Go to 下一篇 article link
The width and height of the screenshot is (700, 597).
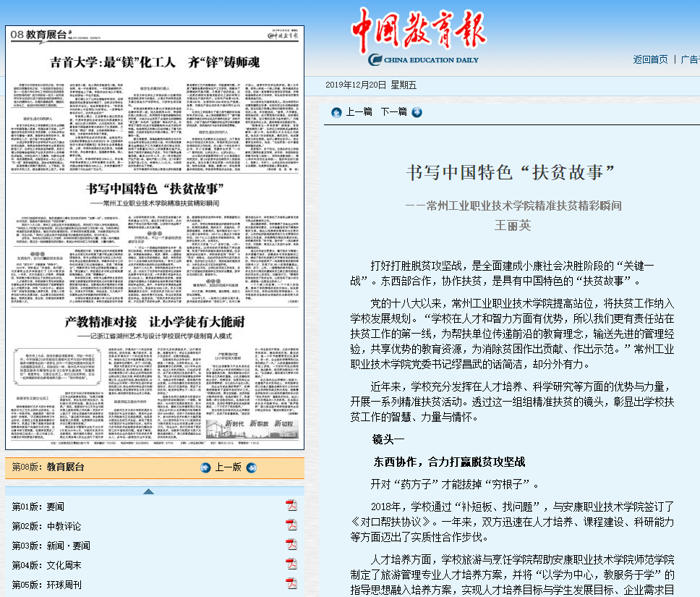(393, 111)
